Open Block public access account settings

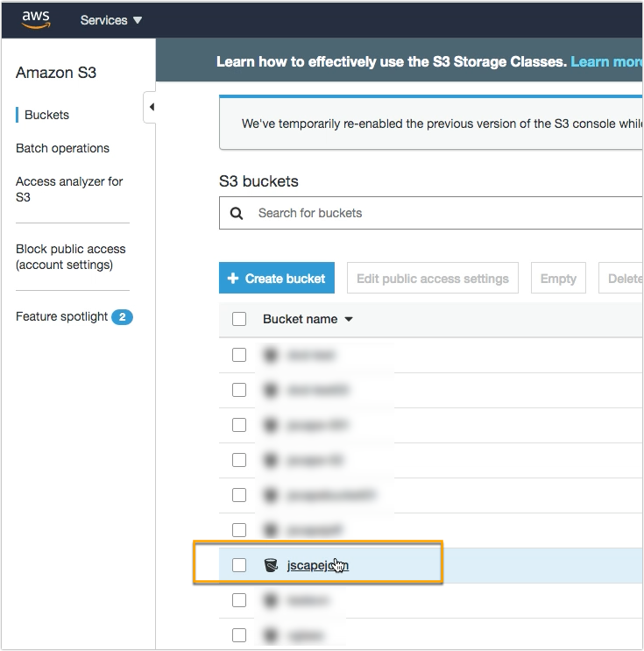pyautogui.click(x=70, y=257)
